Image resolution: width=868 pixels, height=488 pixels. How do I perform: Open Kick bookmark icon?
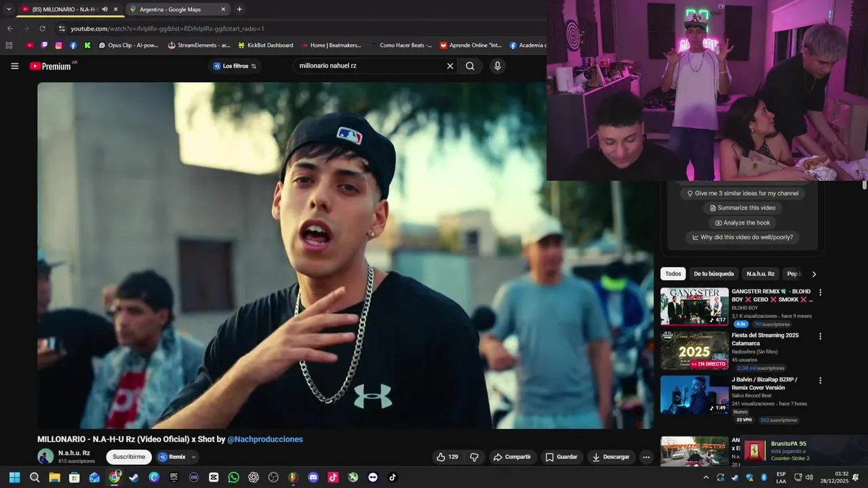click(87, 45)
